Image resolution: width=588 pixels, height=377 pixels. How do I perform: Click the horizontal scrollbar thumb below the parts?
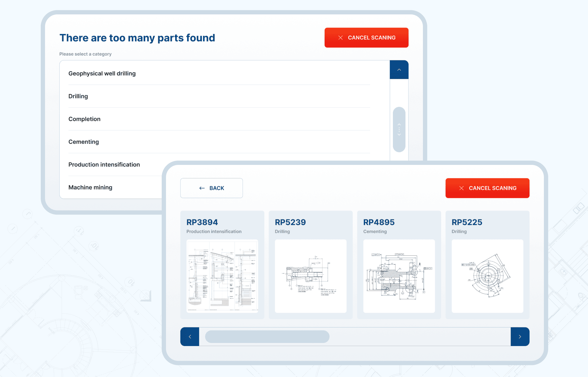[x=267, y=337]
